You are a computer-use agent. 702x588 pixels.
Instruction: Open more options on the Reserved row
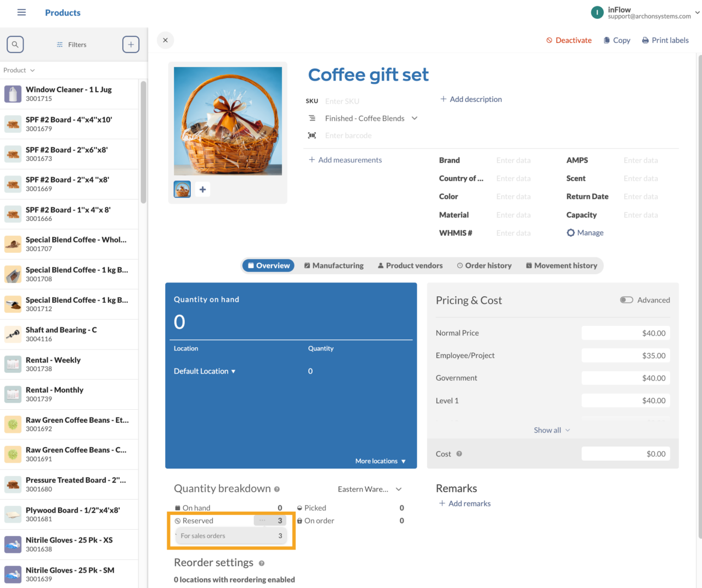(x=262, y=521)
